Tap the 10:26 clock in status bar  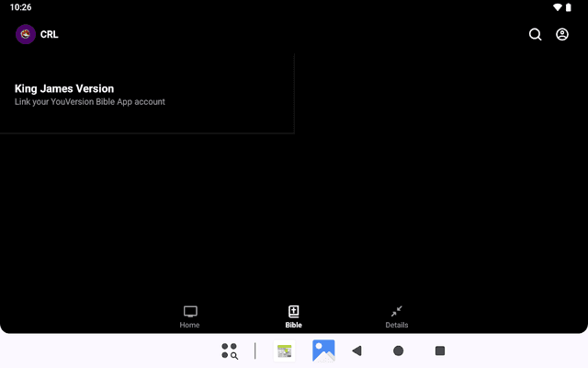[20, 7]
